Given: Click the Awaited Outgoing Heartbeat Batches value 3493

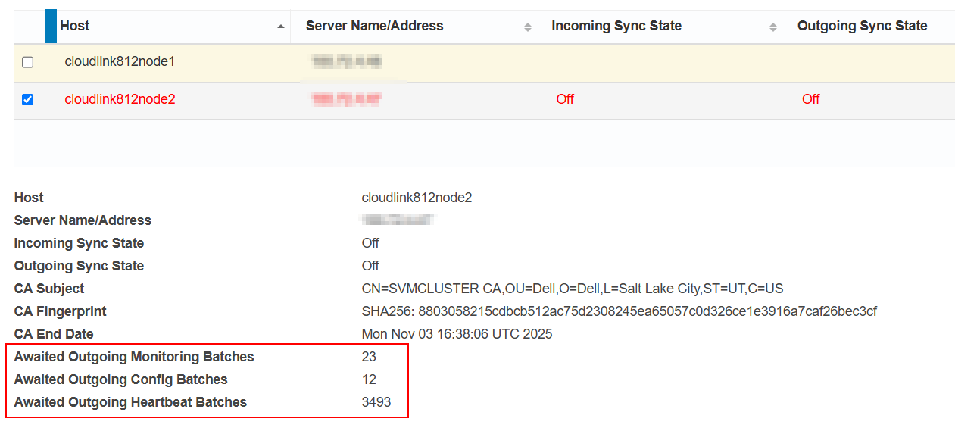Looking at the screenshot, I should pyautogui.click(x=376, y=402).
